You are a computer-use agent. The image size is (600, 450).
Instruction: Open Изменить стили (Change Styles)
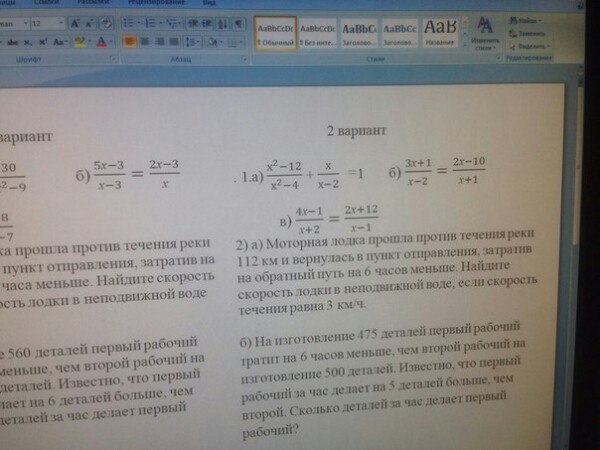[x=485, y=34]
